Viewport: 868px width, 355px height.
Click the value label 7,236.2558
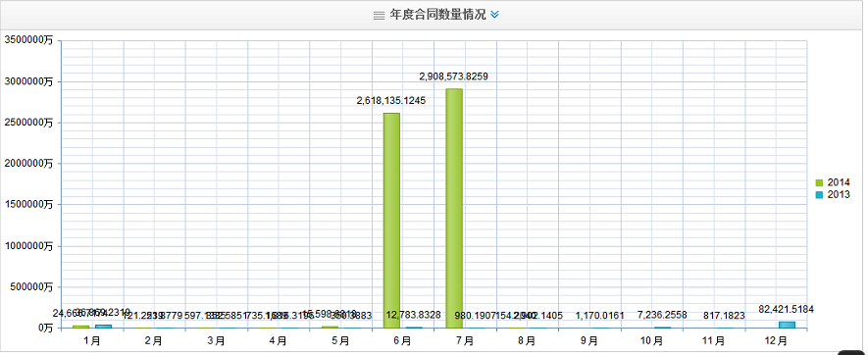point(662,315)
